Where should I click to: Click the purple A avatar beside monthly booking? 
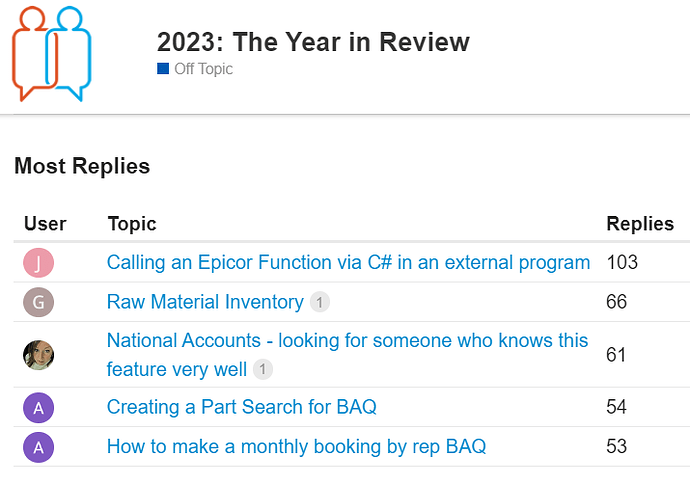[x=39, y=447]
